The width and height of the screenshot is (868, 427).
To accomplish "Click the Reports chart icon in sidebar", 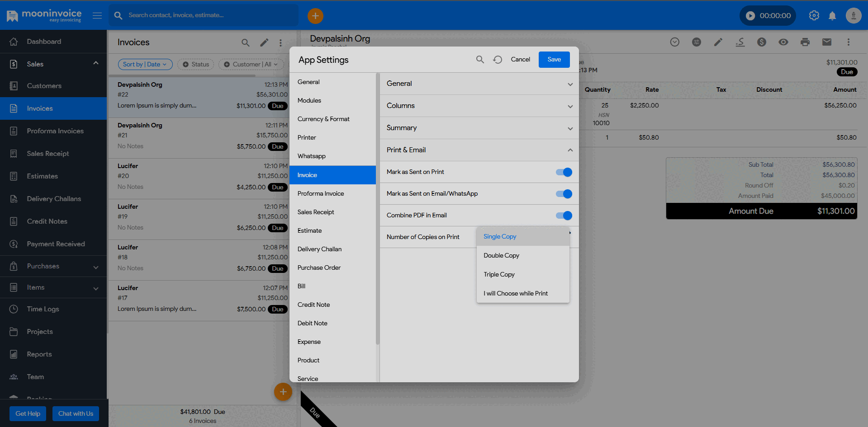I will tap(14, 354).
